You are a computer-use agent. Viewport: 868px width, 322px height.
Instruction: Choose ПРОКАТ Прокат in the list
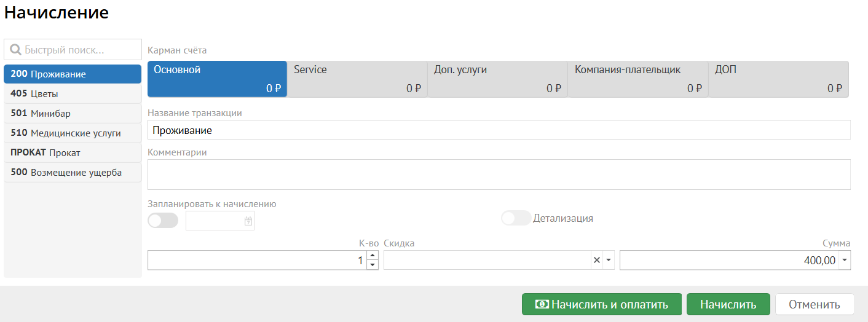[73, 152]
